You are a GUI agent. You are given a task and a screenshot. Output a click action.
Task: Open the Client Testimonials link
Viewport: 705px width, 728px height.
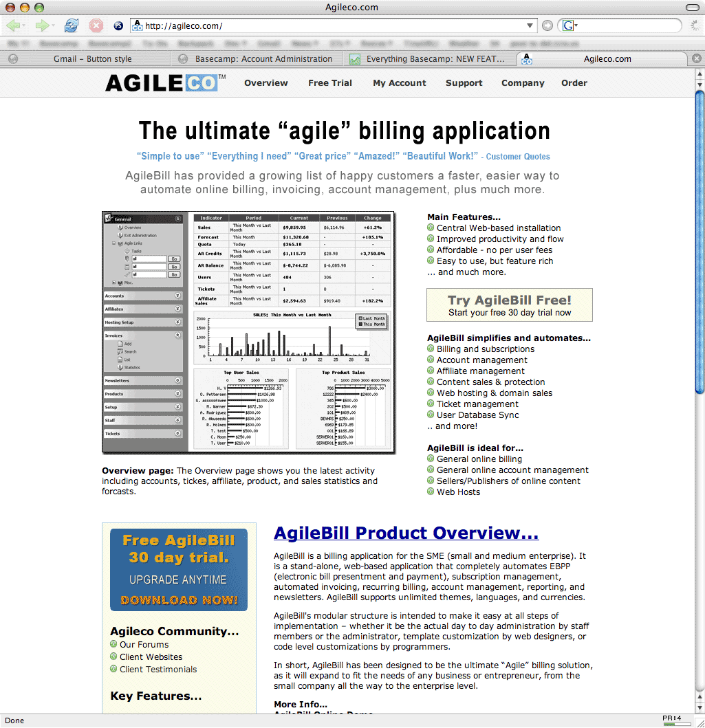click(158, 669)
